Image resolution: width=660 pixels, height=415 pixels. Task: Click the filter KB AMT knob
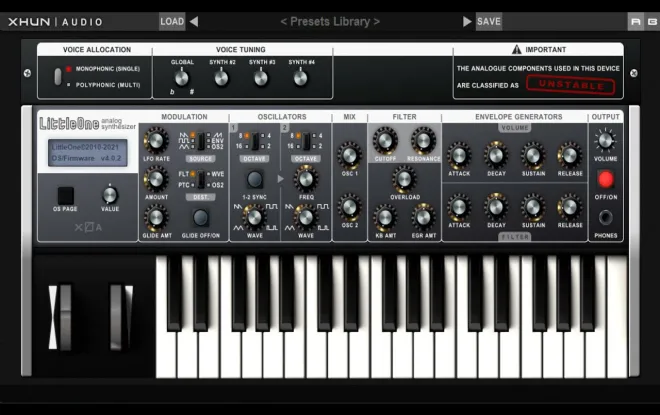[385, 218]
